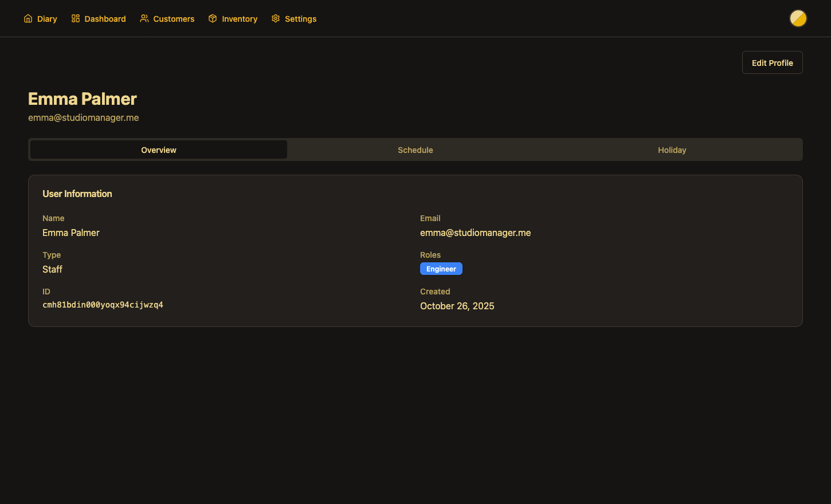Click the large Emma Palmer page heading
The width and height of the screenshot is (831, 504).
pos(83,99)
